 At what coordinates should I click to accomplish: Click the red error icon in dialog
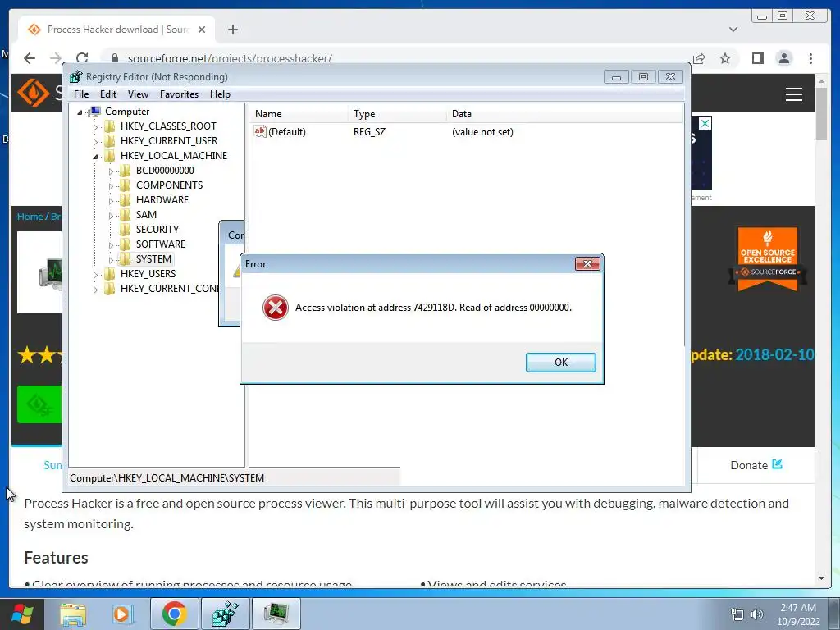[x=276, y=308]
